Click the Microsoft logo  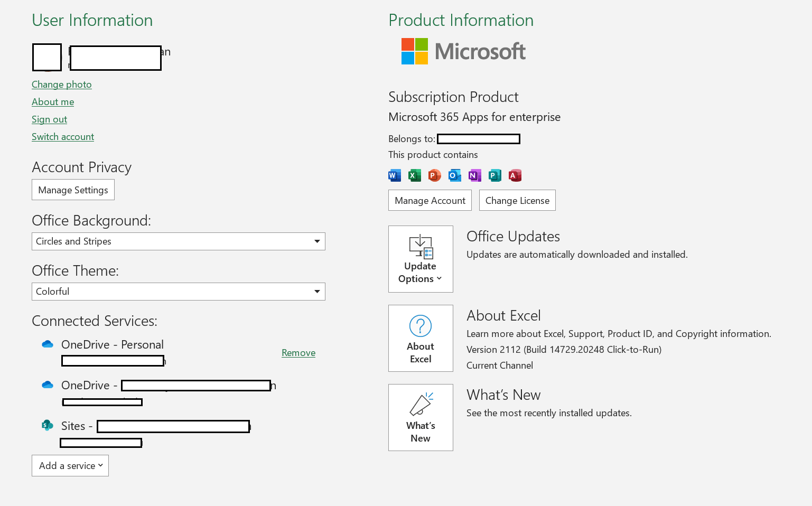pos(463,51)
